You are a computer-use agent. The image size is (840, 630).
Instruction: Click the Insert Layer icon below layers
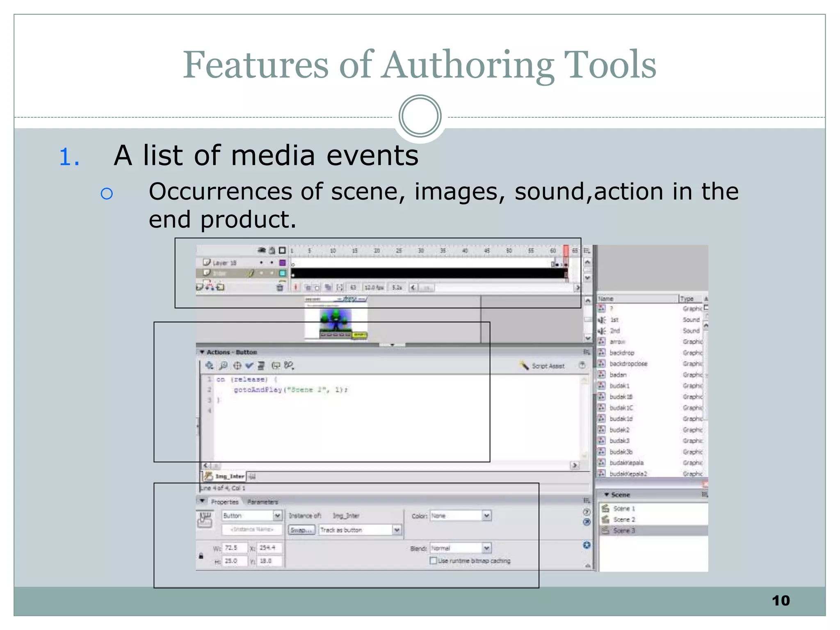(199, 286)
